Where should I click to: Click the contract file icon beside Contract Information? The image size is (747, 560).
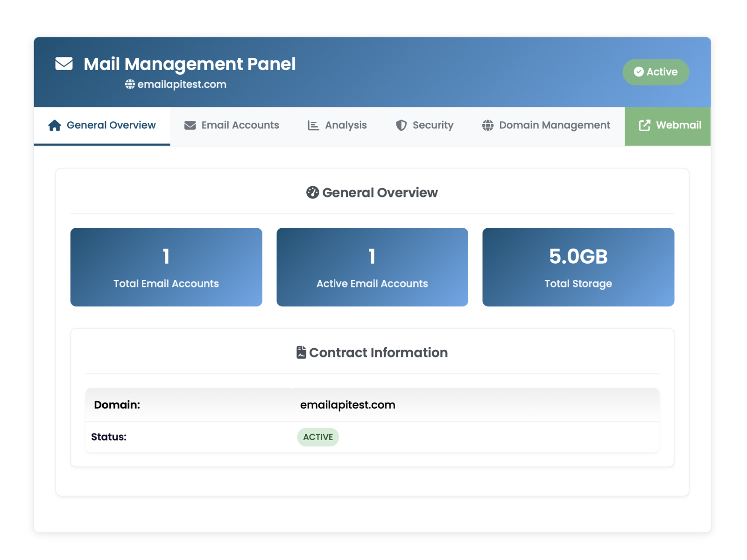coord(301,352)
